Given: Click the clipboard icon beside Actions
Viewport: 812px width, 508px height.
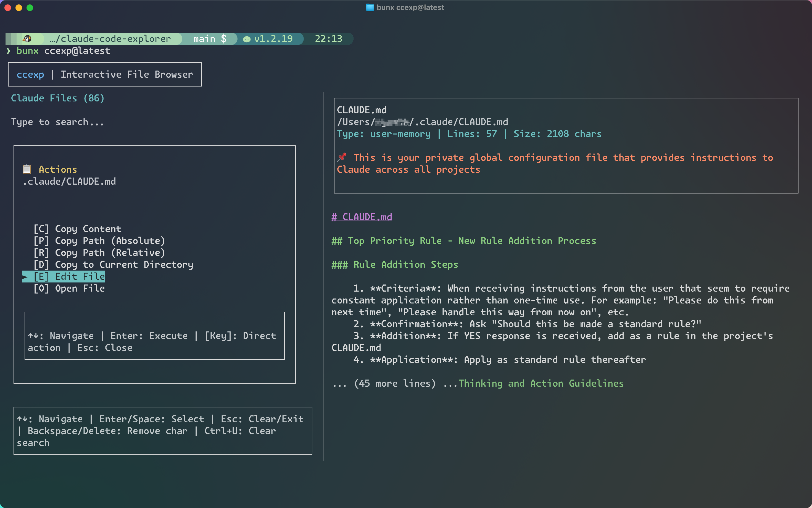Looking at the screenshot, I should pyautogui.click(x=27, y=169).
